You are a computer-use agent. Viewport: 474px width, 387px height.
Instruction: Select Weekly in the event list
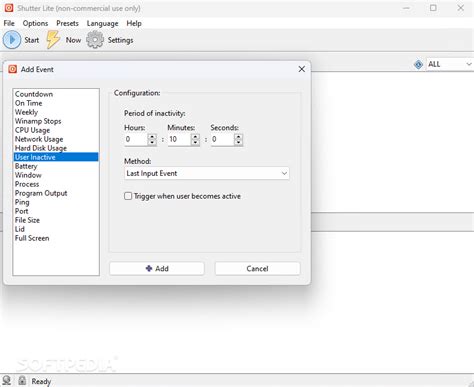point(56,112)
